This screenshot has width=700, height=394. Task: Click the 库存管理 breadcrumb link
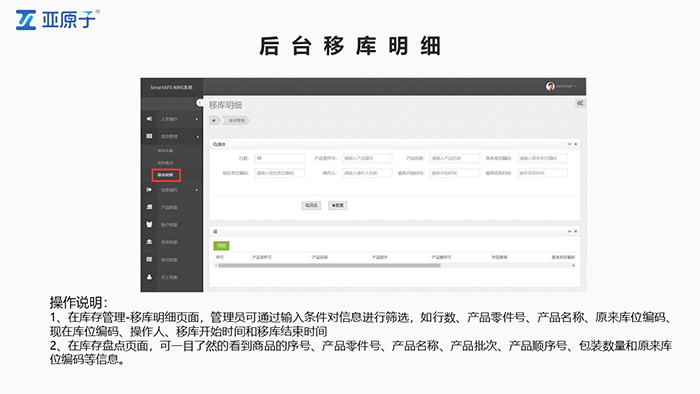[x=236, y=120]
